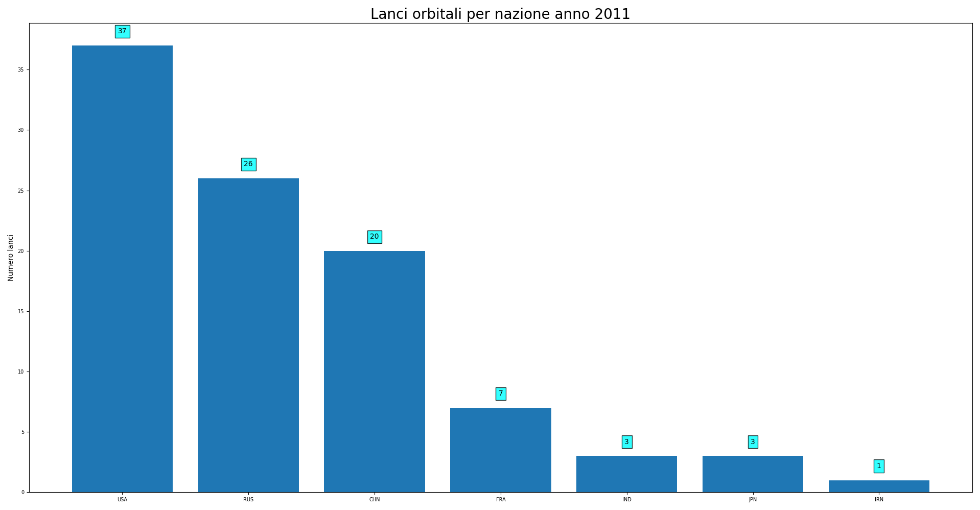Select the IND bar
The height and width of the screenshot is (510, 980).
[x=626, y=474]
